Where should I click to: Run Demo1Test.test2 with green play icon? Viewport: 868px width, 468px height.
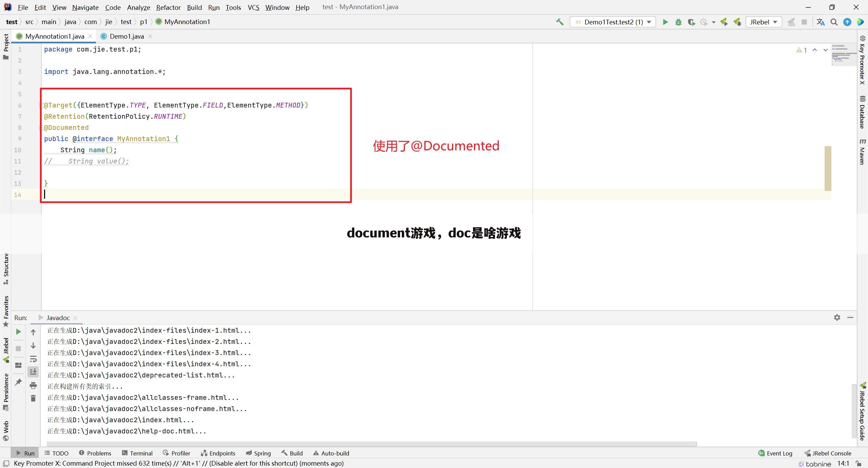[x=665, y=22]
